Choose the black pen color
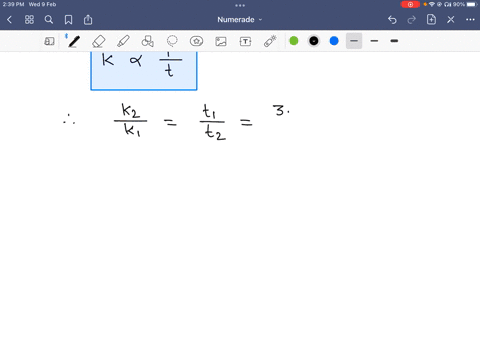480x360 pixels. 314,41
